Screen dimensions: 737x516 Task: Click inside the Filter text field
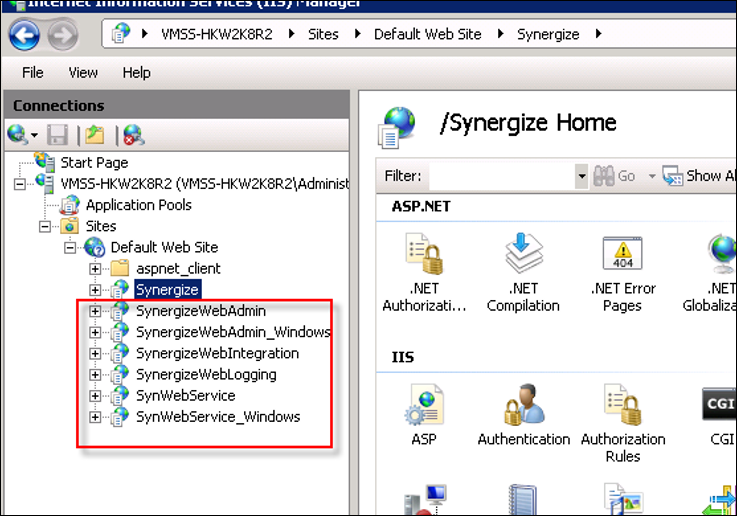[502, 176]
